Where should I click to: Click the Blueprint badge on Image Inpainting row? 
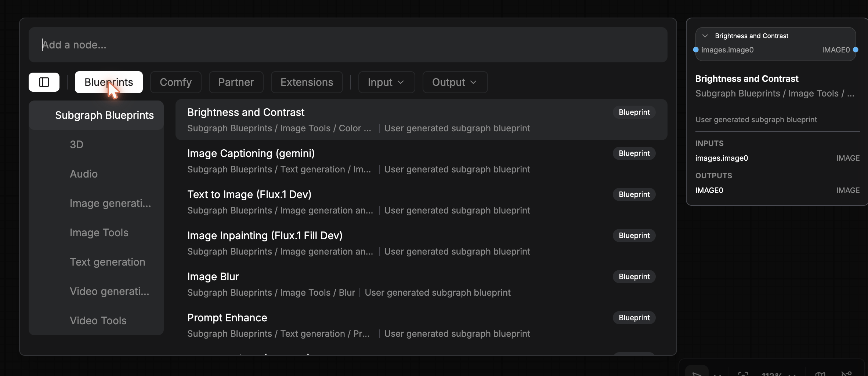tap(634, 236)
